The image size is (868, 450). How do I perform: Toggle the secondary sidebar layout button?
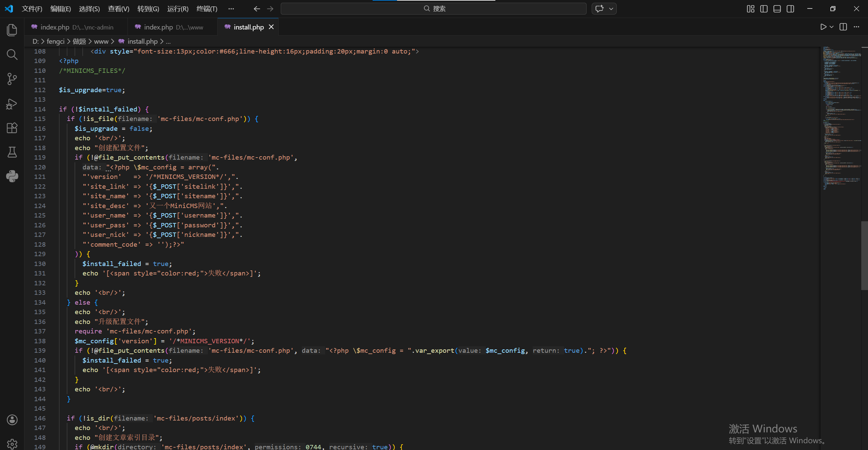point(790,9)
